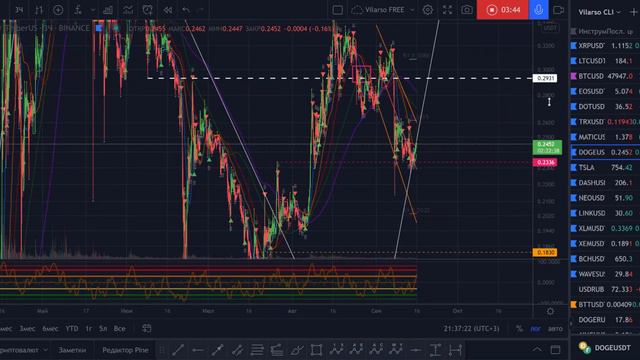The image size is (640, 360).
Task: Click the 0.2931 price line label
Action: coord(544,78)
